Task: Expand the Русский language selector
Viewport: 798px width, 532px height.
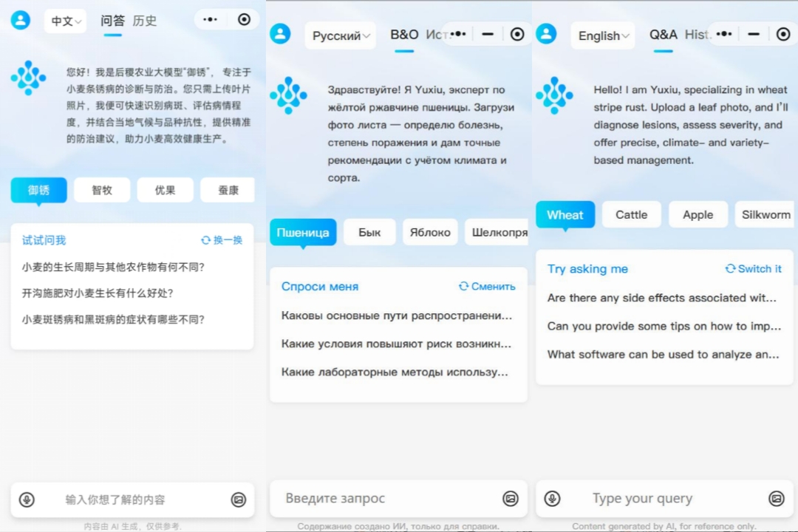Action: [340, 35]
